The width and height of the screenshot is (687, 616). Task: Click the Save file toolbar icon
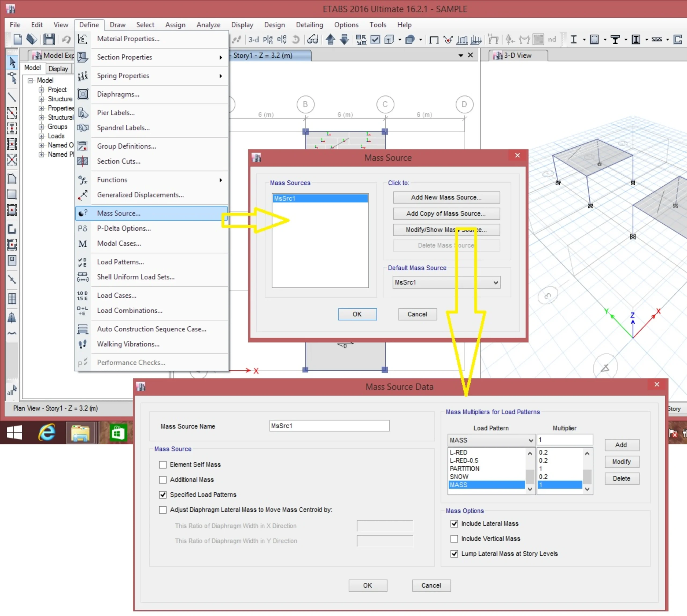point(49,39)
